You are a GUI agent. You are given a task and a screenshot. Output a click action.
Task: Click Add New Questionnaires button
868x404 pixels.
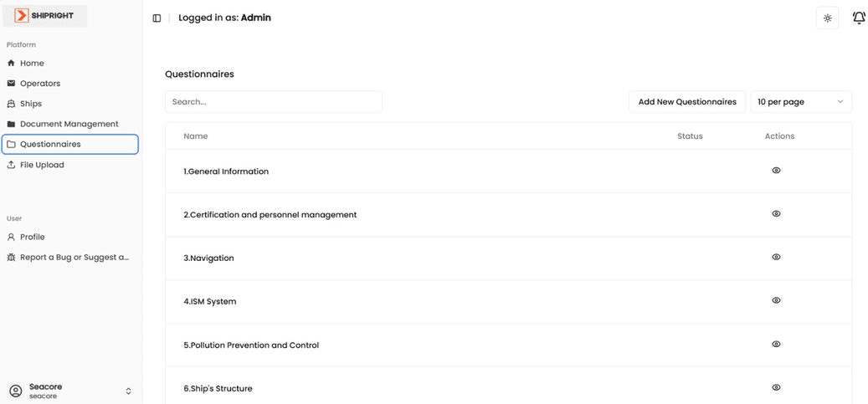(686, 102)
